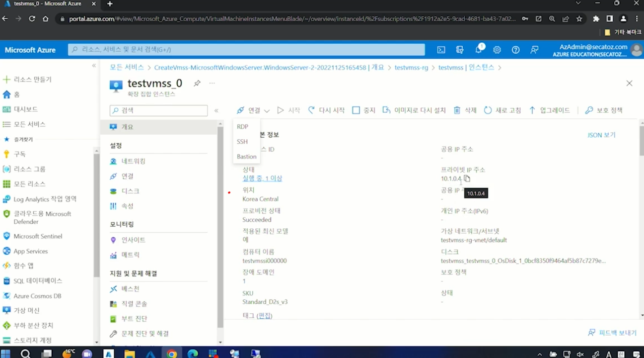Viewport: 644px width, 358px height.
Task: Choose SSH from connect menu
Action: click(242, 142)
